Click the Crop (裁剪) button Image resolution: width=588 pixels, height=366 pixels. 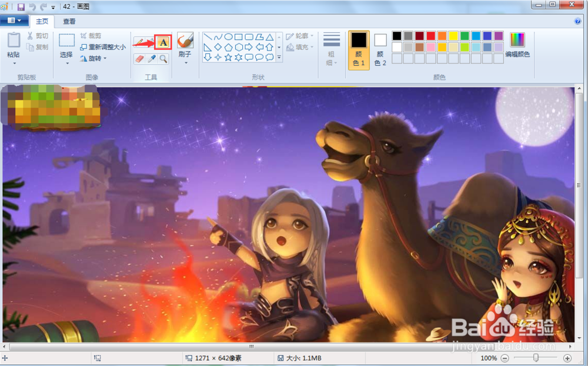(x=91, y=36)
